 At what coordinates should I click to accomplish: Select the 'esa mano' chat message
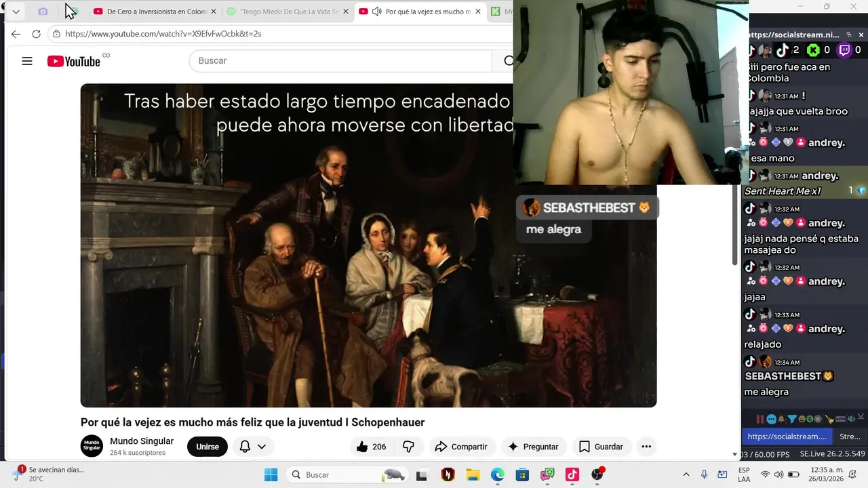[x=772, y=158]
